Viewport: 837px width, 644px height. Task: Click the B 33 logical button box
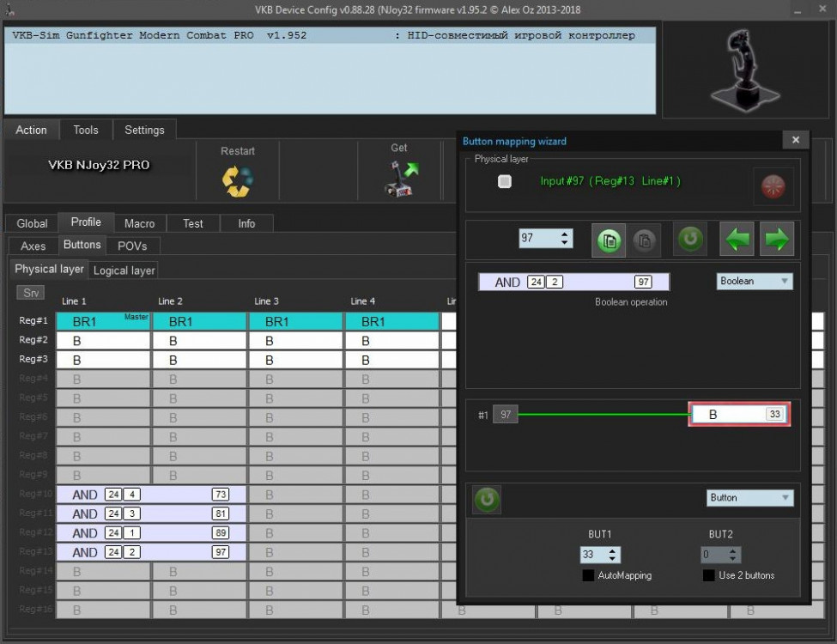click(739, 414)
